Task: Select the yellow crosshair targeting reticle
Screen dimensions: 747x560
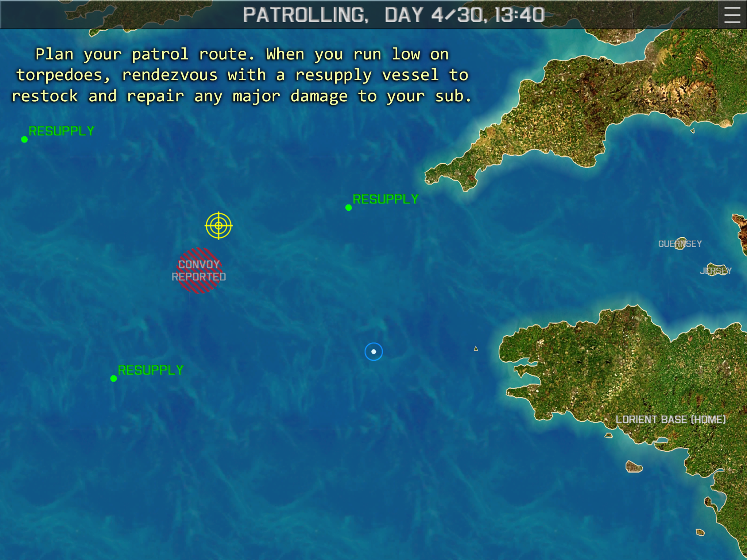Action: [219, 226]
